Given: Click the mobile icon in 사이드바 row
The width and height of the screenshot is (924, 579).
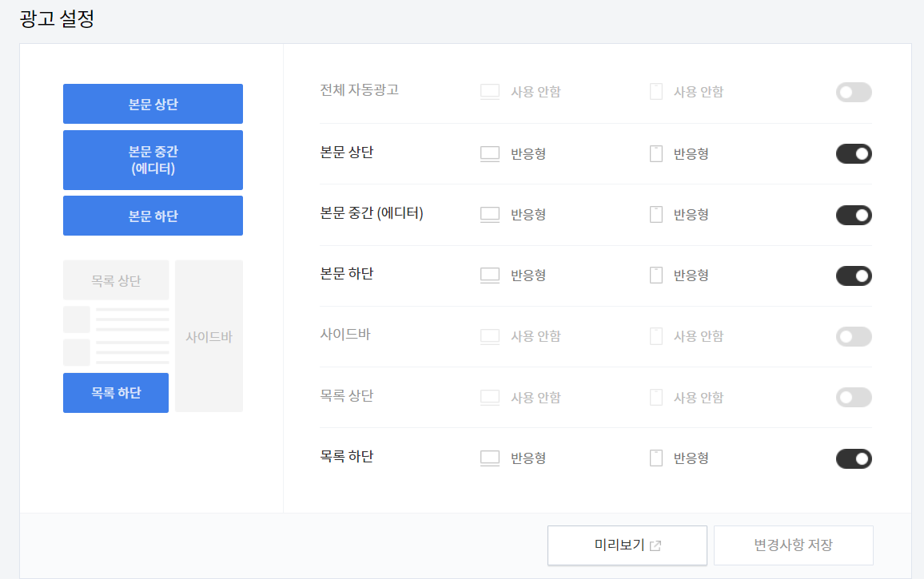Looking at the screenshot, I should click(x=656, y=336).
